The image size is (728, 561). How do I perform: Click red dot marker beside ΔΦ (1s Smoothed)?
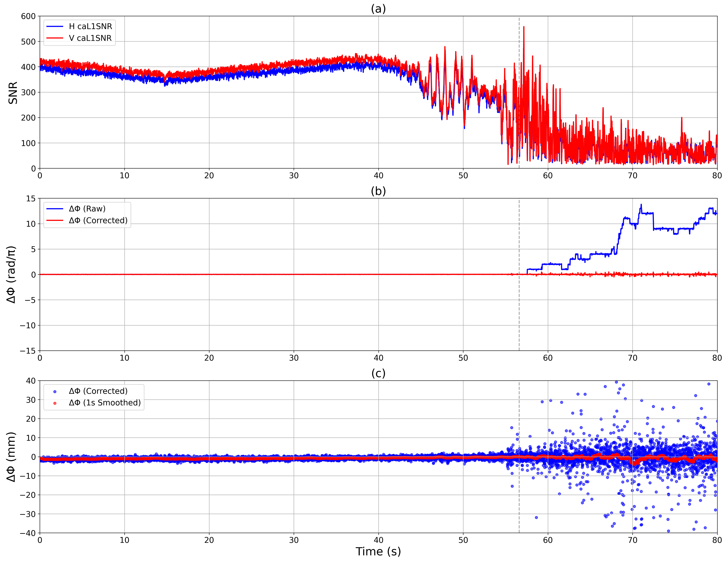click(x=55, y=403)
